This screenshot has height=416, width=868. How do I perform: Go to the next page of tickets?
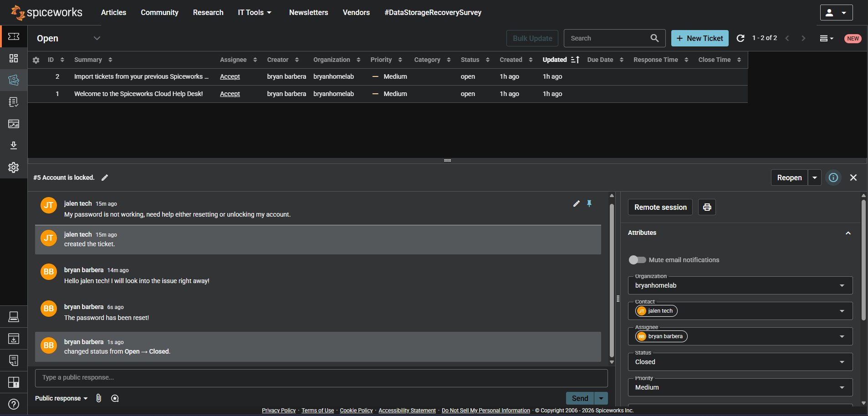[803, 38]
